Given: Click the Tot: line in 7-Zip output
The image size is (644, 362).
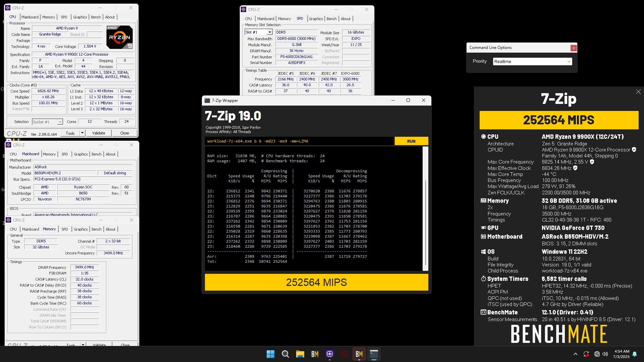Looking at the screenshot, I should (x=247, y=261).
